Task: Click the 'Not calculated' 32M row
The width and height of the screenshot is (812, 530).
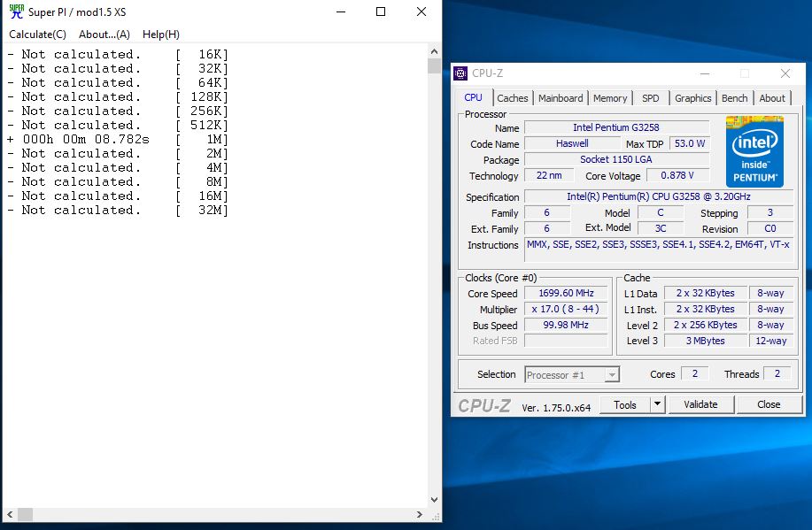Action: (x=118, y=210)
